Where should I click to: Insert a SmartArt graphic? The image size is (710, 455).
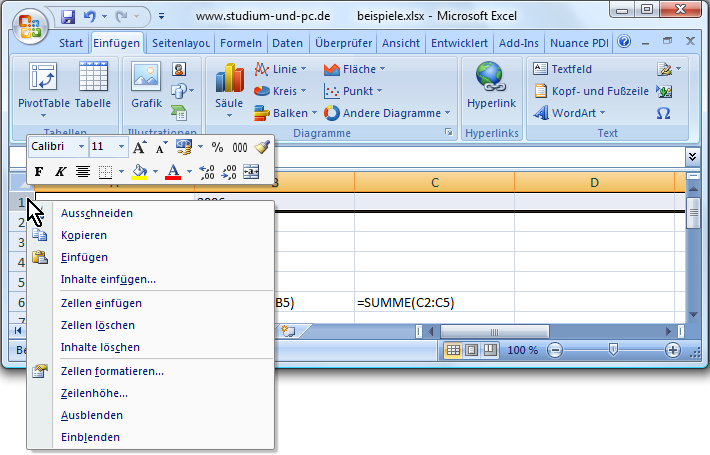[179, 113]
